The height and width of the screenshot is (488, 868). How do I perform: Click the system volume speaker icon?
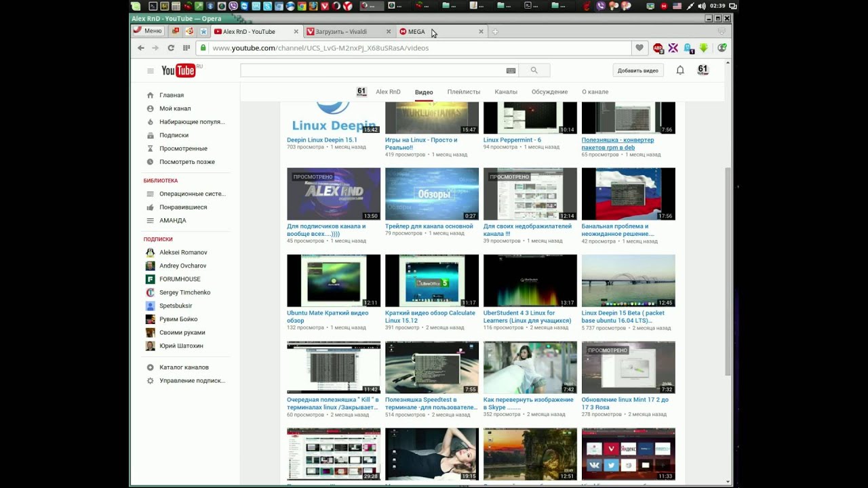[x=701, y=6]
